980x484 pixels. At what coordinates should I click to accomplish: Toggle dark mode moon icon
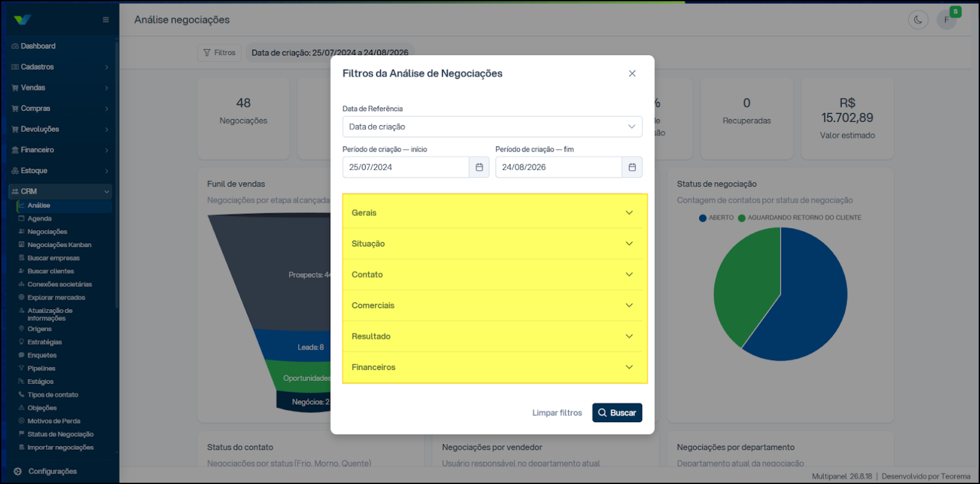[917, 20]
